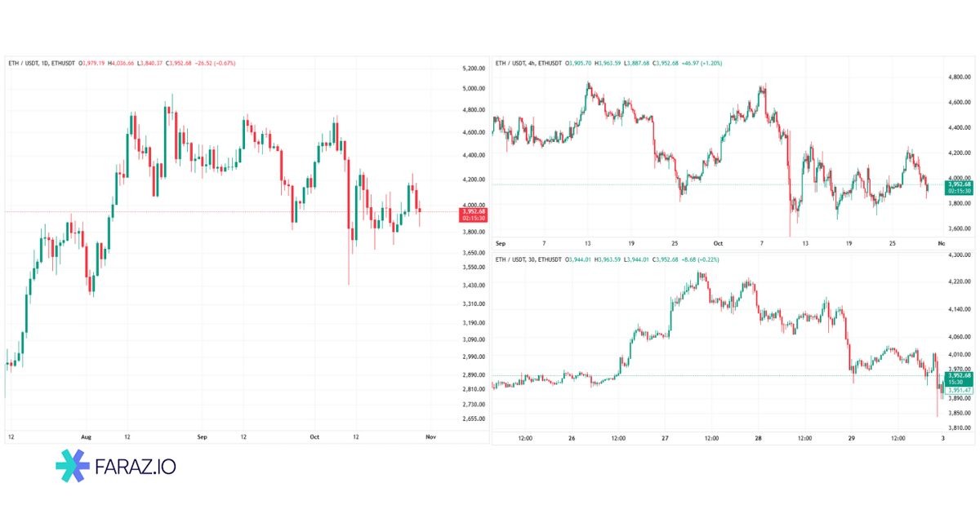This screenshot has width=980, height=514.
Task: Select the Oct label on 4h chart time axis
Action: pos(719,243)
